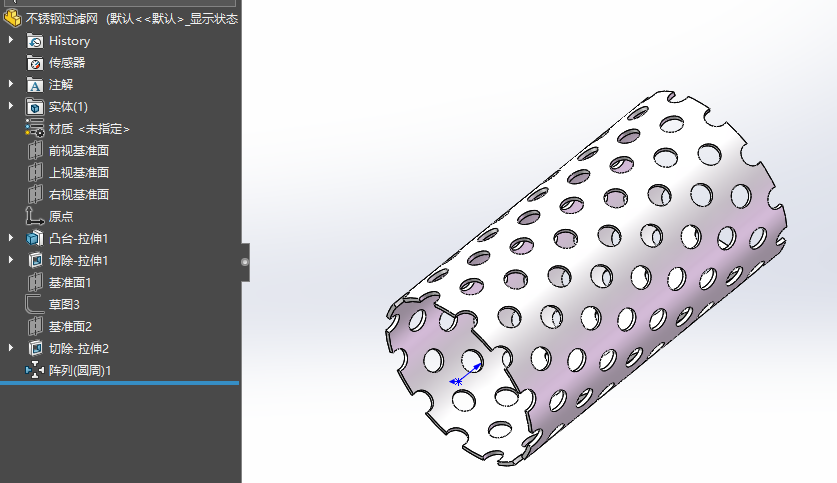The image size is (837, 483).
Task: Expand the 实体(1) node
Action: point(11,106)
